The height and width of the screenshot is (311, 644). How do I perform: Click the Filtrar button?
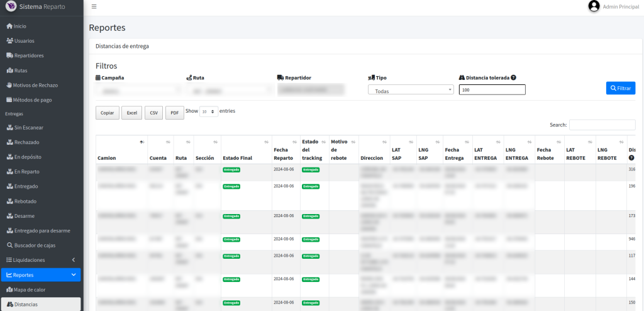click(x=621, y=88)
